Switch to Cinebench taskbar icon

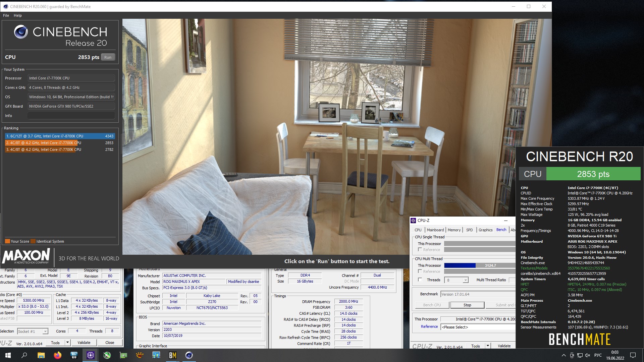(x=189, y=355)
